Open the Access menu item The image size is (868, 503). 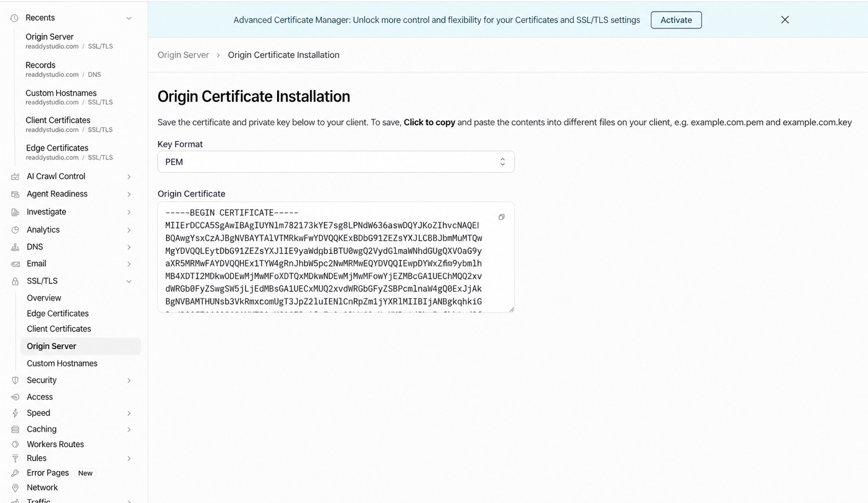pyautogui.click(x=40, y=397)
